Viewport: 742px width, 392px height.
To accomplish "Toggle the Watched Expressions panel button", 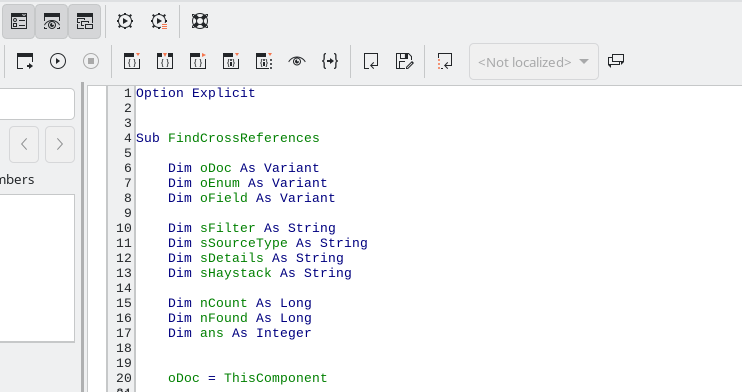I will (x=52, y=21).
